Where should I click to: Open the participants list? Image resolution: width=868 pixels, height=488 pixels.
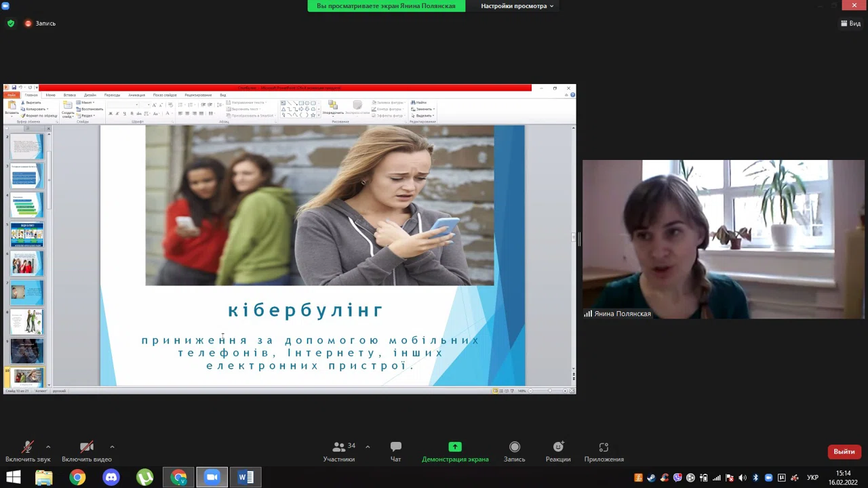pyautogui.click(x=339, y=451)
